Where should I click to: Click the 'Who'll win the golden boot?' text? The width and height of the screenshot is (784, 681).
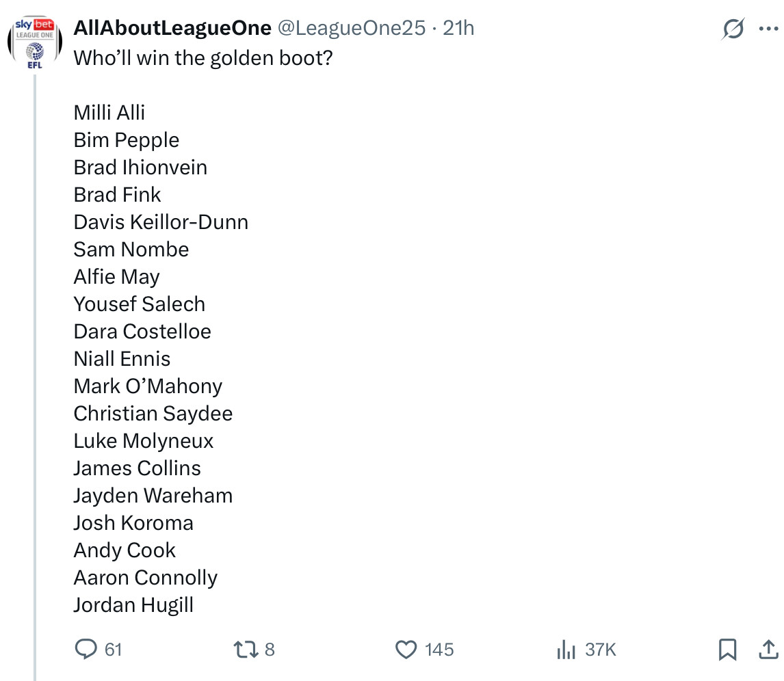203,57
